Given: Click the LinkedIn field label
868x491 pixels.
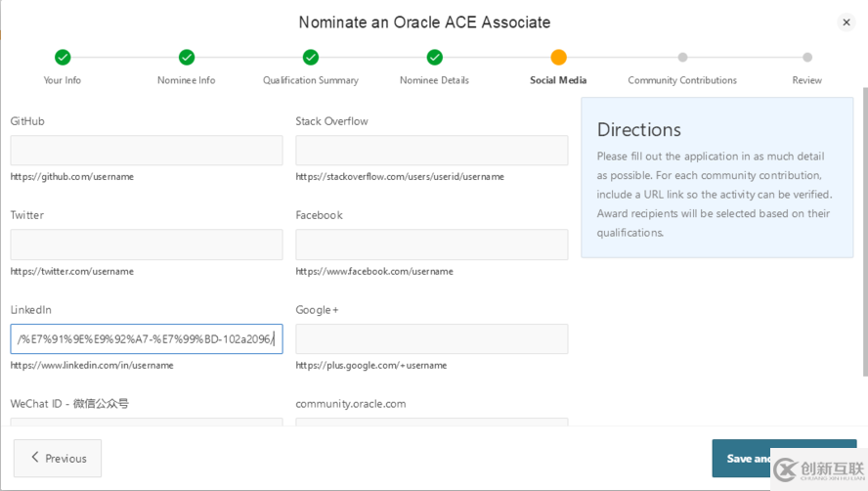Looking at the screenshot, I should pos(30,310).
